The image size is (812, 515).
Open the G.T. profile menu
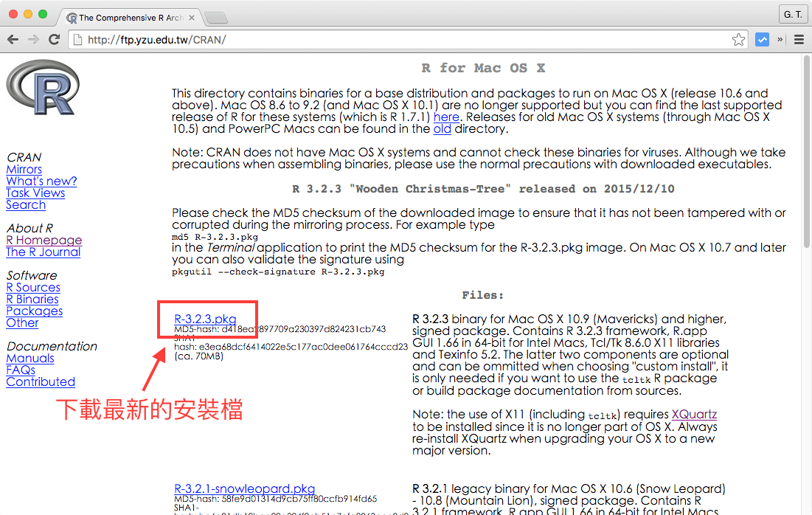(x=792, y=13)
